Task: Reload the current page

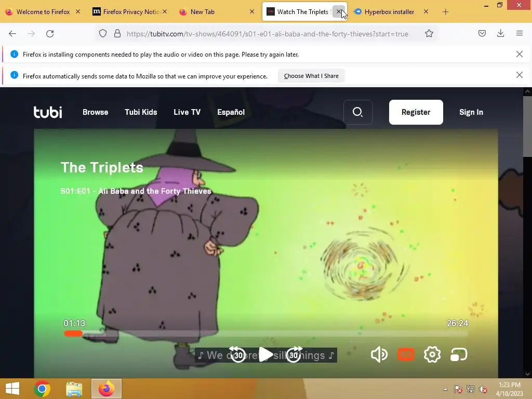Action: 50,34
